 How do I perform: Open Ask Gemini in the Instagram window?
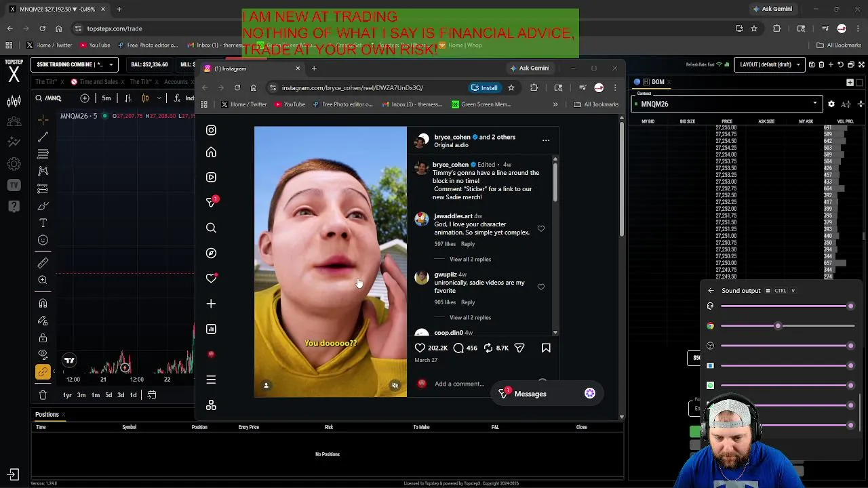[x=530, y=68]
